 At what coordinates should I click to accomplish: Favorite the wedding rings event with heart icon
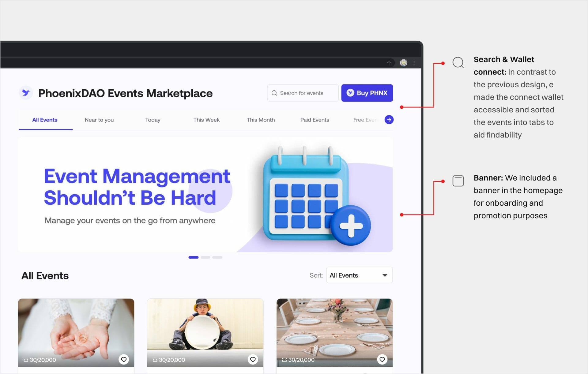(x=124, y=360)
